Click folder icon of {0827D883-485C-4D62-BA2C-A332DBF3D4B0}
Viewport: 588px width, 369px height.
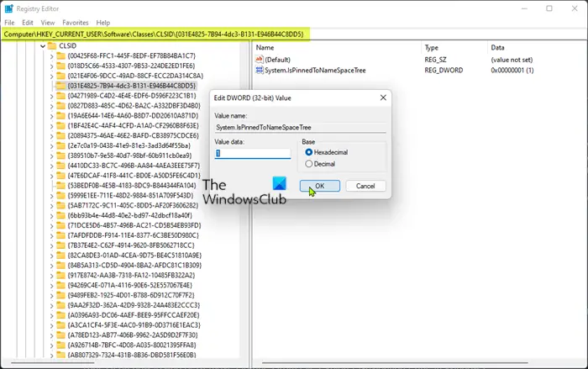(60, 105)
